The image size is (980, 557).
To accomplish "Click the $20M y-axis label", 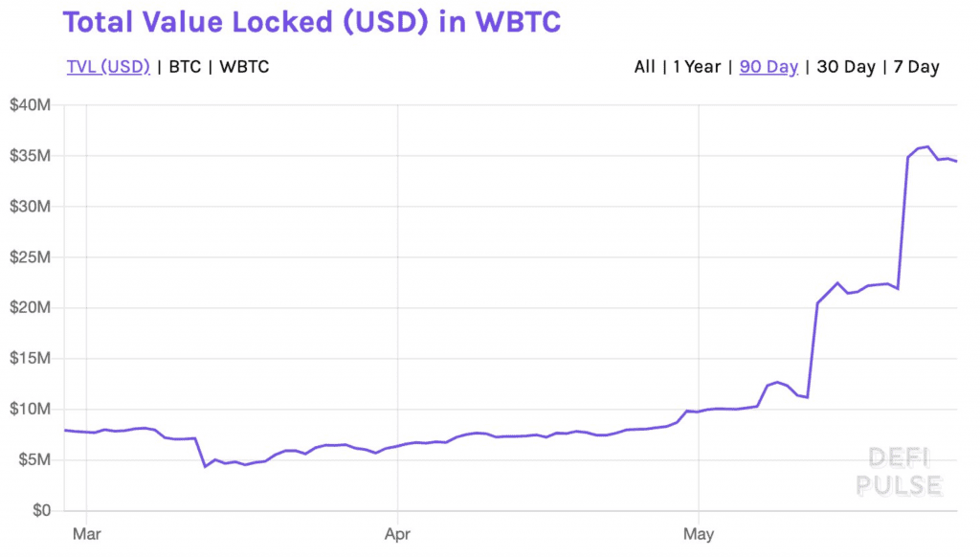I will pyautogui.click(x=30, y=308).
